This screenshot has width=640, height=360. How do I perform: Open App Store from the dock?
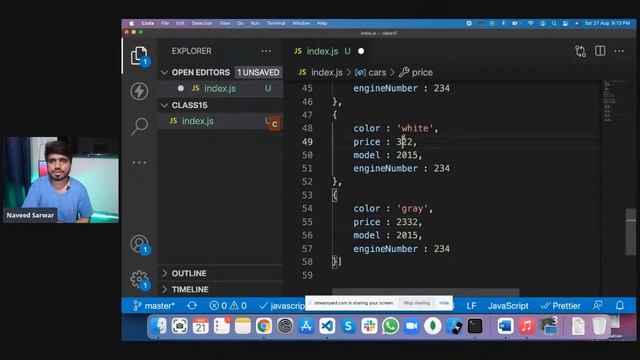tap(306, 326)
